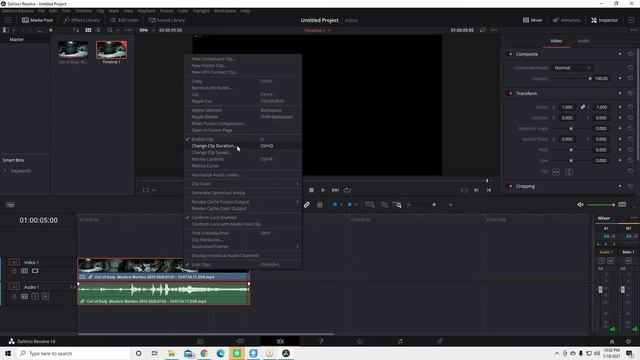
Task: Click the stop playback button
Action: 311,190
